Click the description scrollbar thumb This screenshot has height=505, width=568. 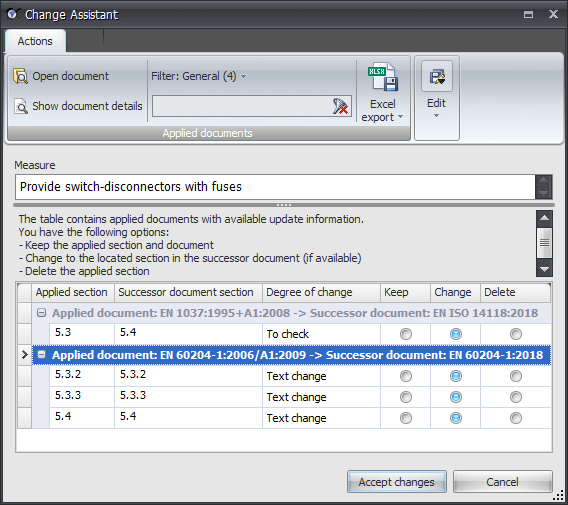[544, 243]
